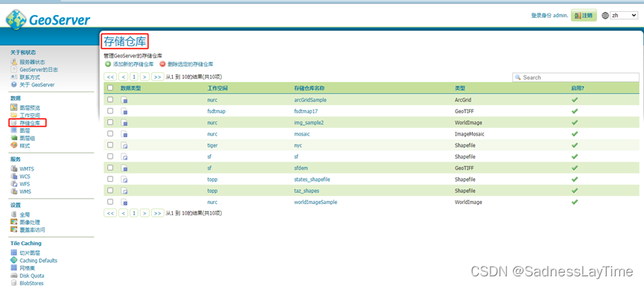Screen dimensions: 644x286
Task: Go to first page using << above table
Action: point(110,77)
